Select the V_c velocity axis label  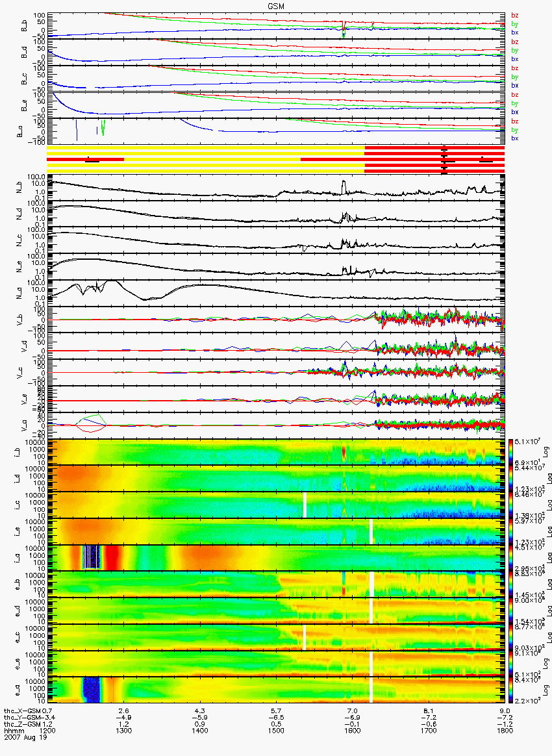pyautogui.click(x=20, y=372)
